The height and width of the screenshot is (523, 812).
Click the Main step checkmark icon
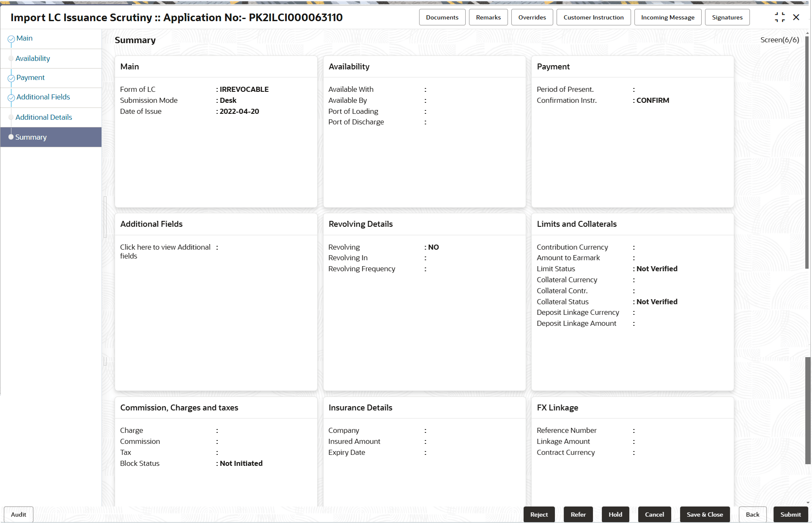[11, 39]
